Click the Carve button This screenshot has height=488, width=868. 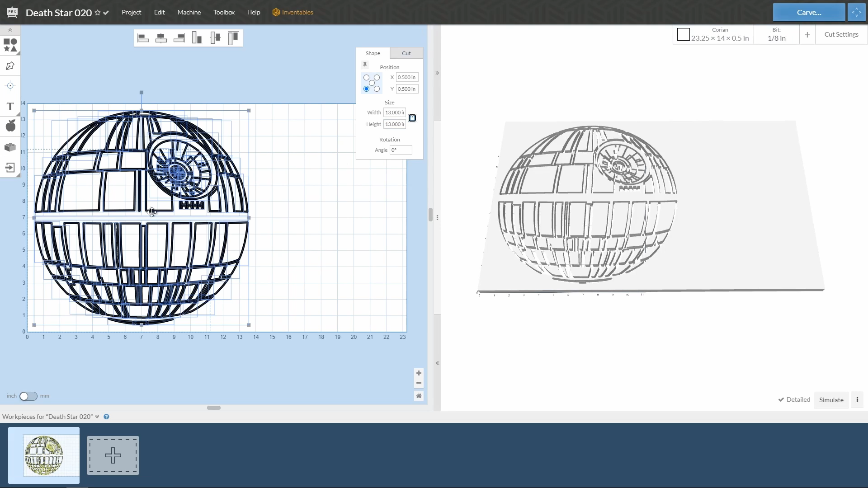[808, 12]
